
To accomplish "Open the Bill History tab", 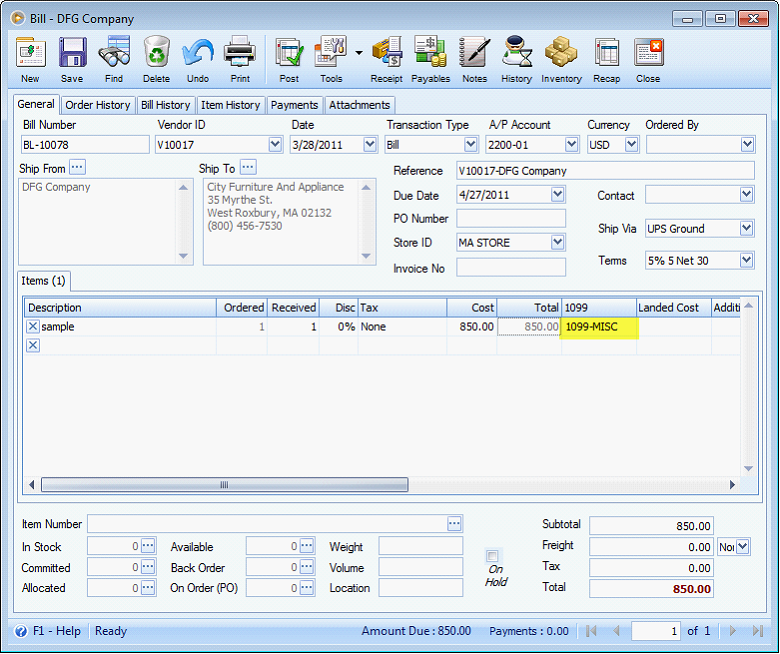I will [166, 105].
